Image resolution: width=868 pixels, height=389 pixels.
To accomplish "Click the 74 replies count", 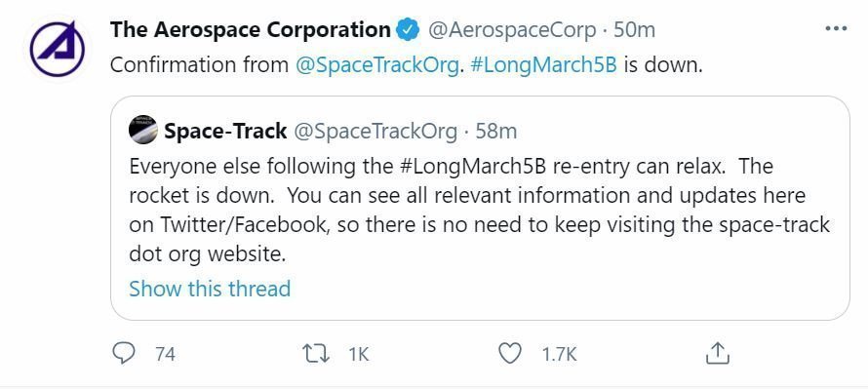I will [x=165, y=354].
